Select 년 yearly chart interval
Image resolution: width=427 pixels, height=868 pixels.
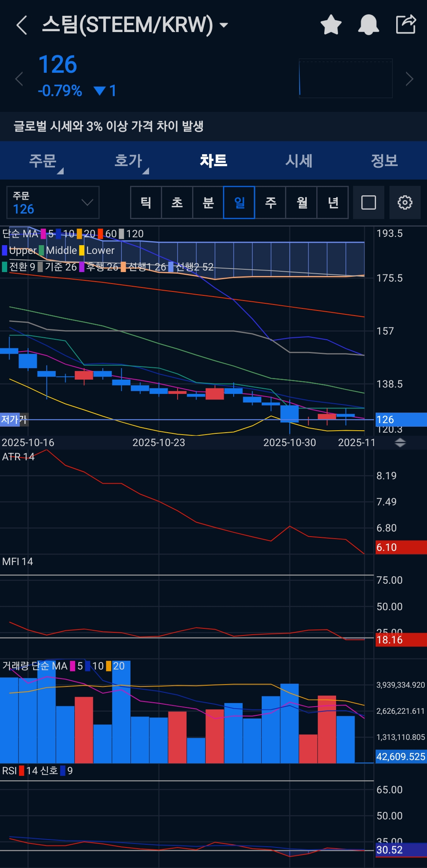click(x=333, y=202)
